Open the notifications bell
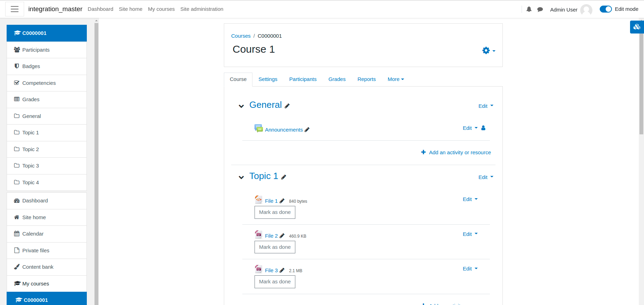Image resolution: width=644 pixels, height=305 pixels. pyautogui.click(x=529, y=9)
